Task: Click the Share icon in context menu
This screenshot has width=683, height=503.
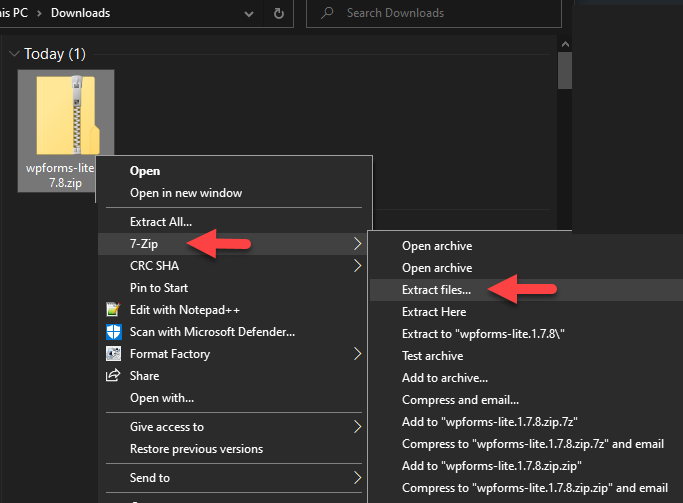Action: [x=113, y=376]
